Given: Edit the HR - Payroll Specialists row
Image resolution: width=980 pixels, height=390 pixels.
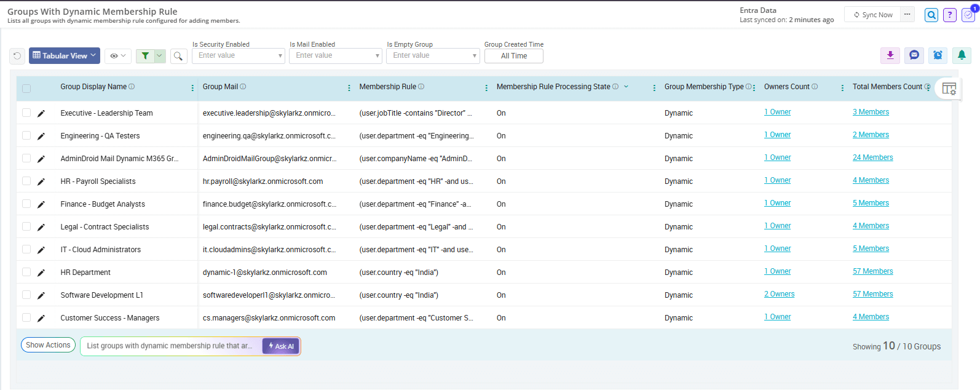Looking at the screenshot, I should click(41, 181).
